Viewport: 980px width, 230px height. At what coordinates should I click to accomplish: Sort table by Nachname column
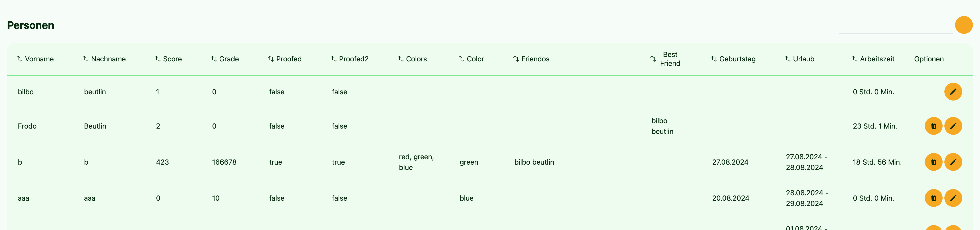click(104, 59)
